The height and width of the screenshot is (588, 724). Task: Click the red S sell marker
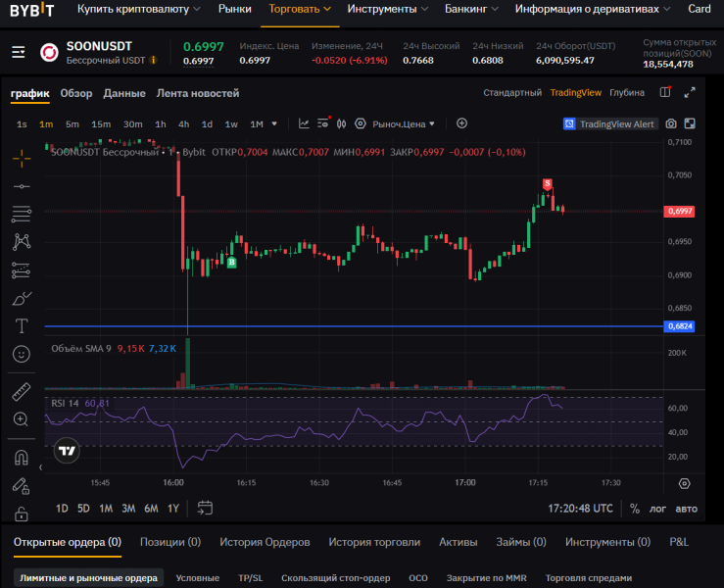pos(547,184)
